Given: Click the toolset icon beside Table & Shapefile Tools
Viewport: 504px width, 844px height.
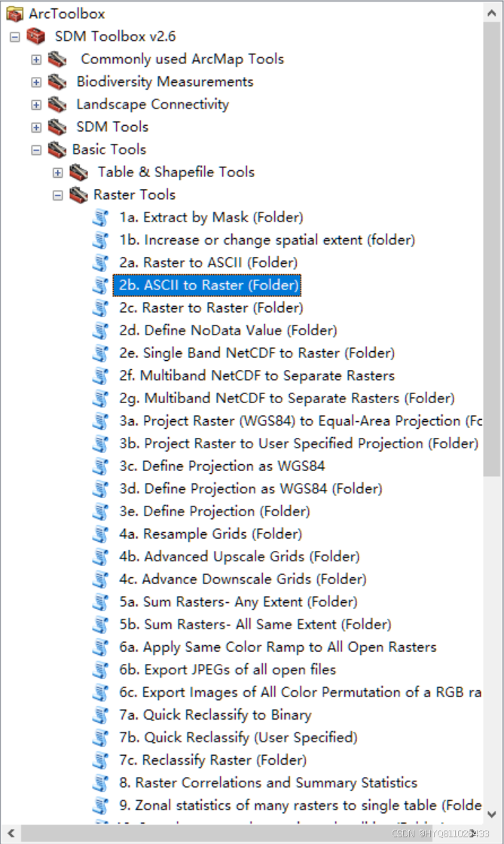Looking at the screenshot, I should tap(78, 173).
